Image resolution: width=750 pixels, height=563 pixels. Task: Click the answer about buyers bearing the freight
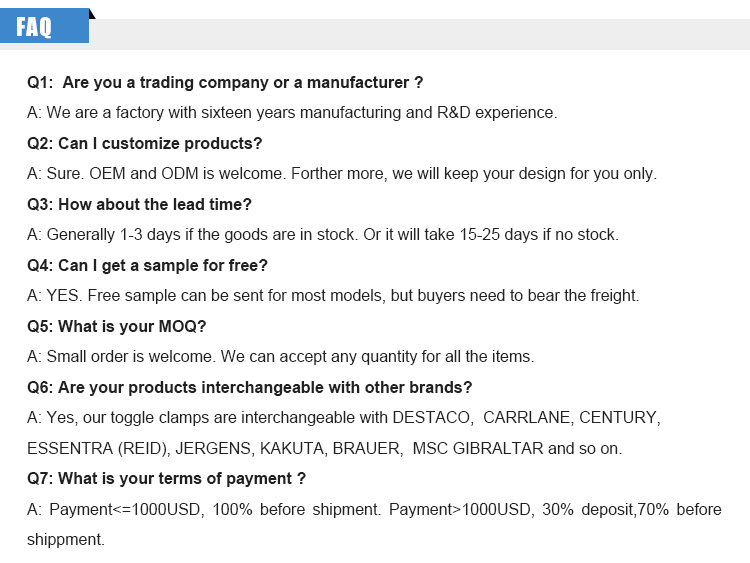333,295
